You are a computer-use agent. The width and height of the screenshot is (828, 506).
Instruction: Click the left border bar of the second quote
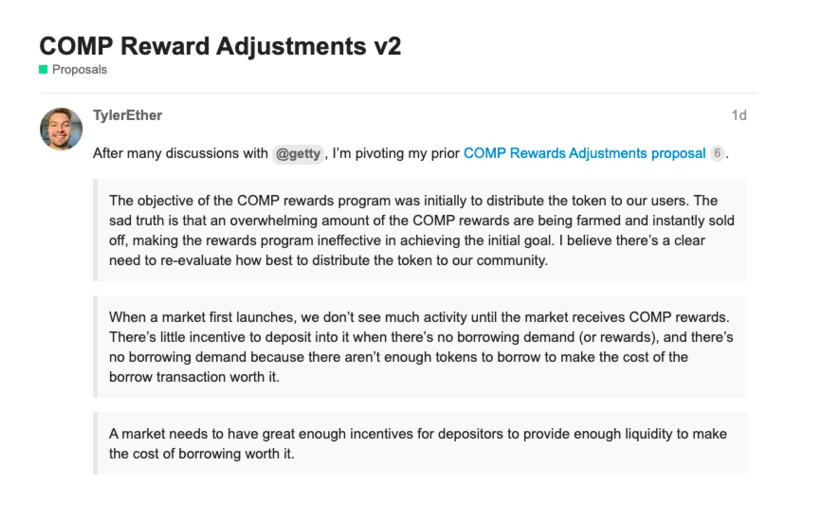[x=96, y=346]
